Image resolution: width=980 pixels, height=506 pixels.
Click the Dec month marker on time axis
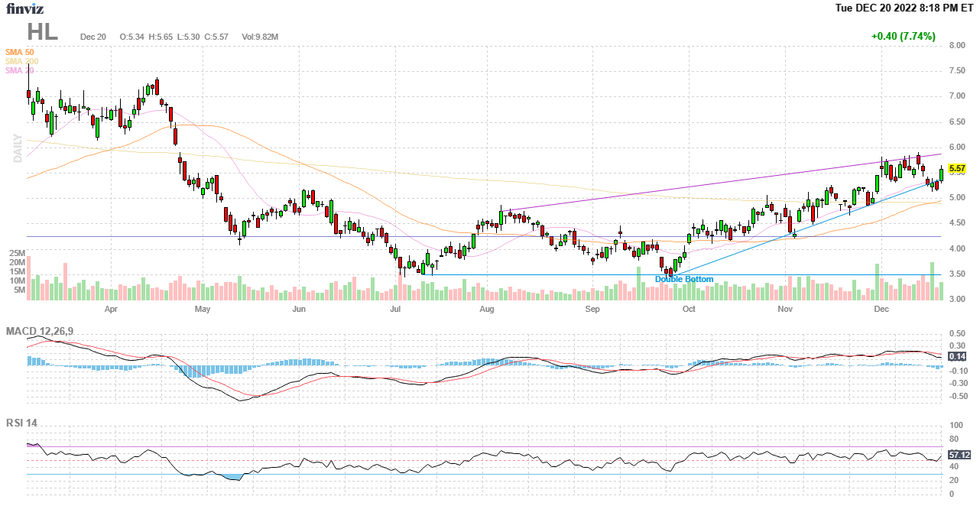[881, 310]
